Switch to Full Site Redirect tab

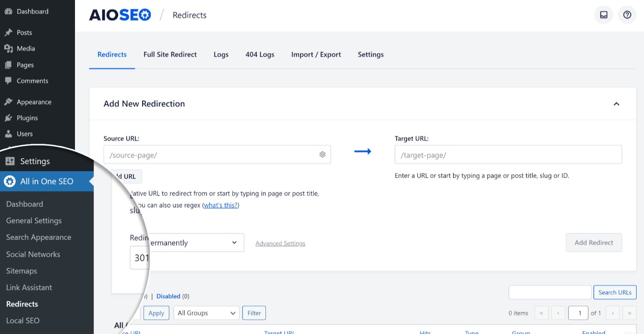(170, 54)
